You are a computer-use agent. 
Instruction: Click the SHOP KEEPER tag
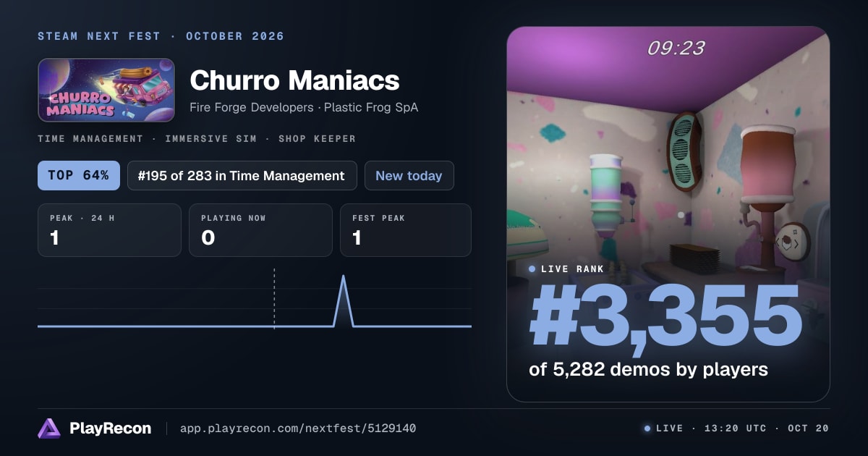click(317, 139)
